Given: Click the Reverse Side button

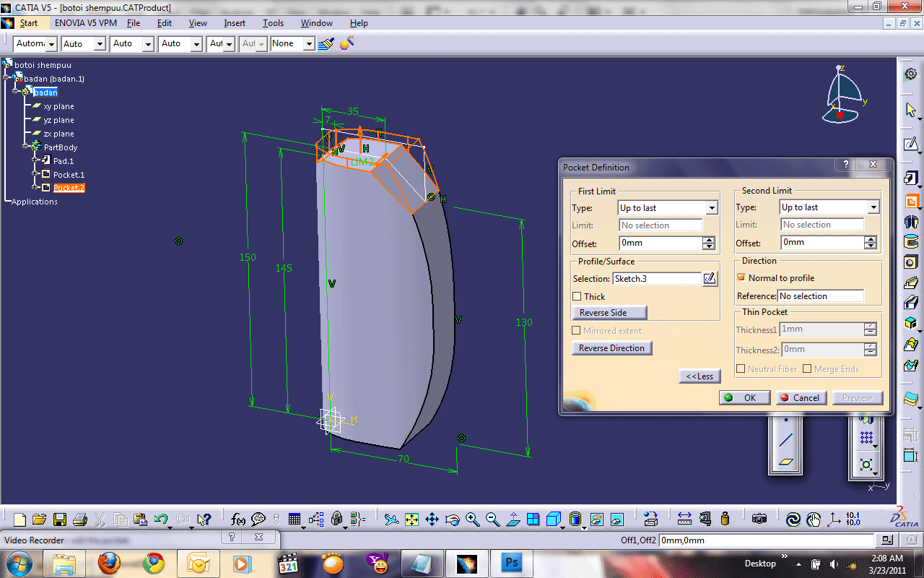Looking at the screenshot, I should 609,312.
